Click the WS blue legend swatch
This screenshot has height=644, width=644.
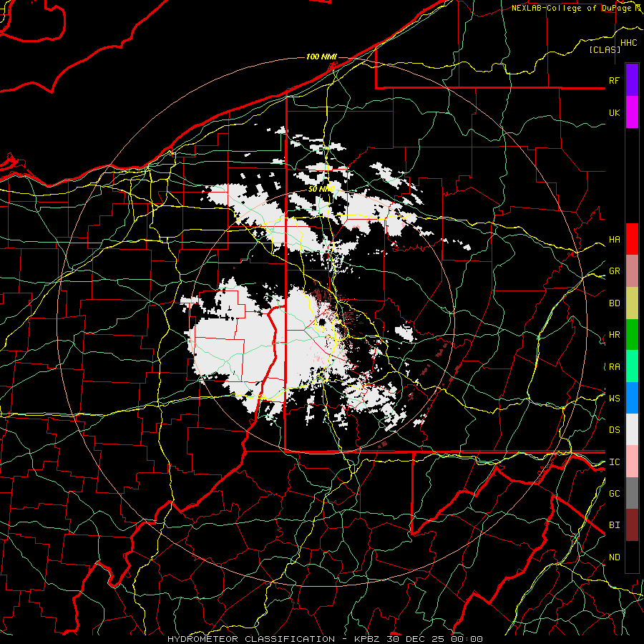[632, 398]
